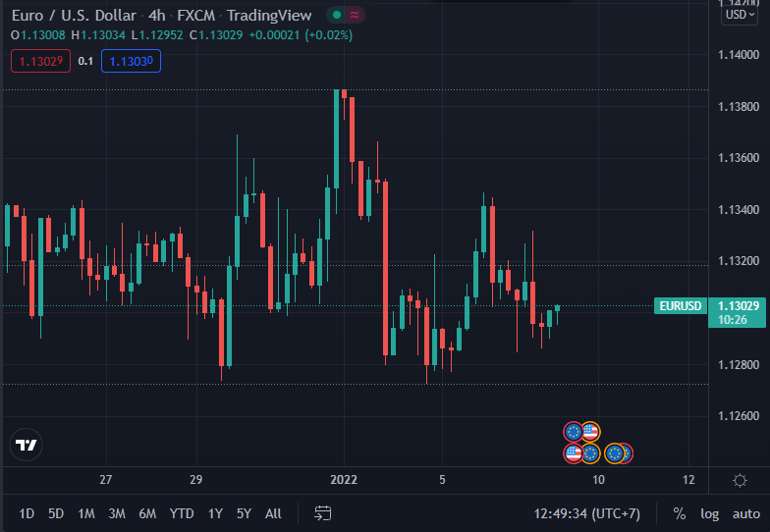Screen dimensions: 770x532
Task: Click the 1.13029 current price tag on axis
Action: click(737, 312)
